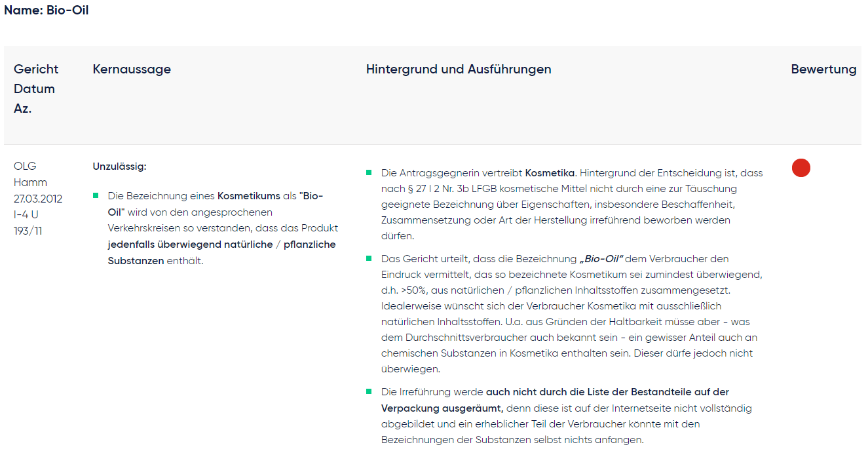
Task: Click bold 'Kosmetika' in the first background bullet
Action: (550, 173)
